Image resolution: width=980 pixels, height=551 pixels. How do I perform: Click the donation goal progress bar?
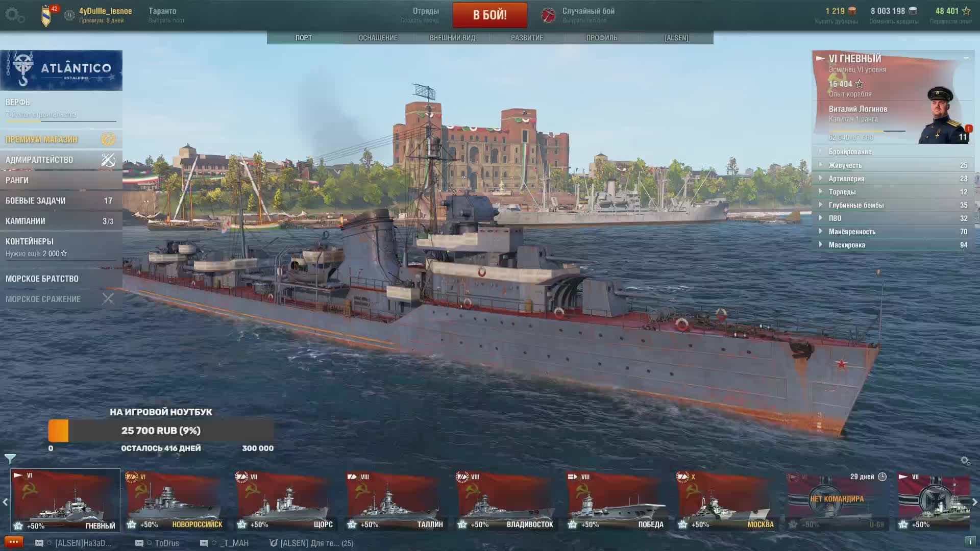pos(161,431)
